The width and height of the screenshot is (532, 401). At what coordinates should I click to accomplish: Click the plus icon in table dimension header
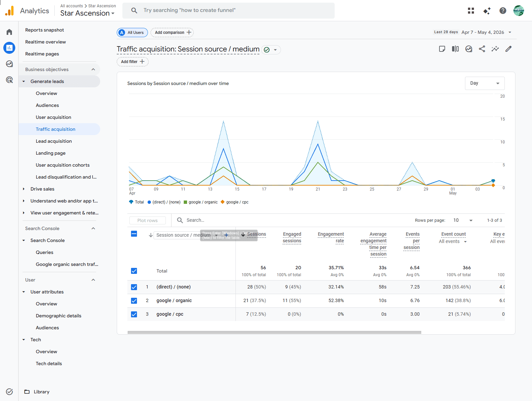pyautogui.click(x=226, y=235)
